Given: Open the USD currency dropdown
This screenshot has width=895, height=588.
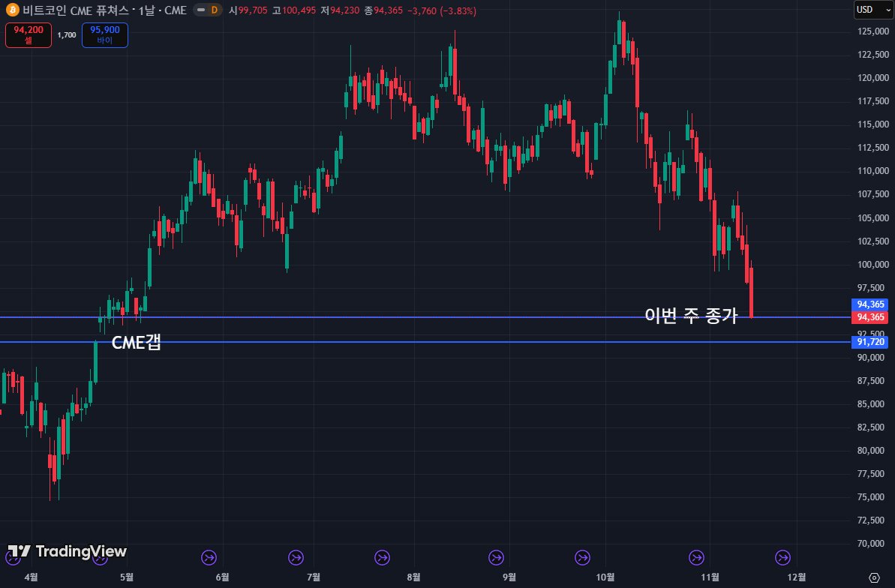Looking at the screenshot, I should click(x=873, y=10).
